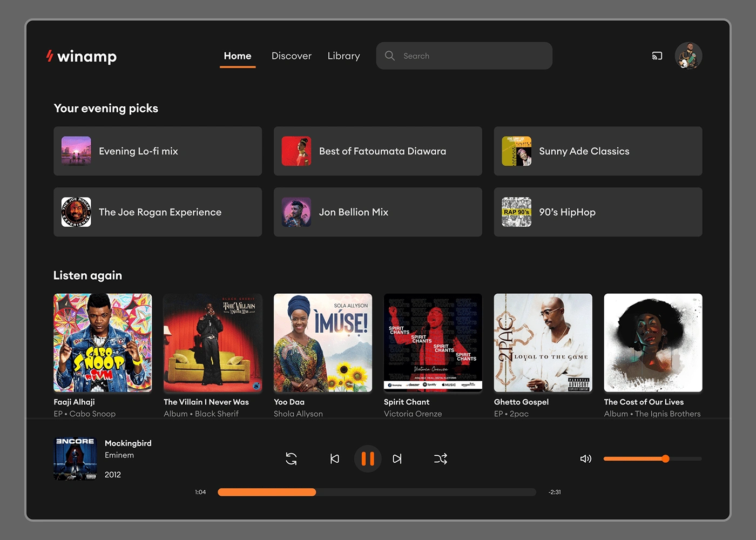
Task: Click the 'Your evening picks' heading
Action: click(106, 109)
